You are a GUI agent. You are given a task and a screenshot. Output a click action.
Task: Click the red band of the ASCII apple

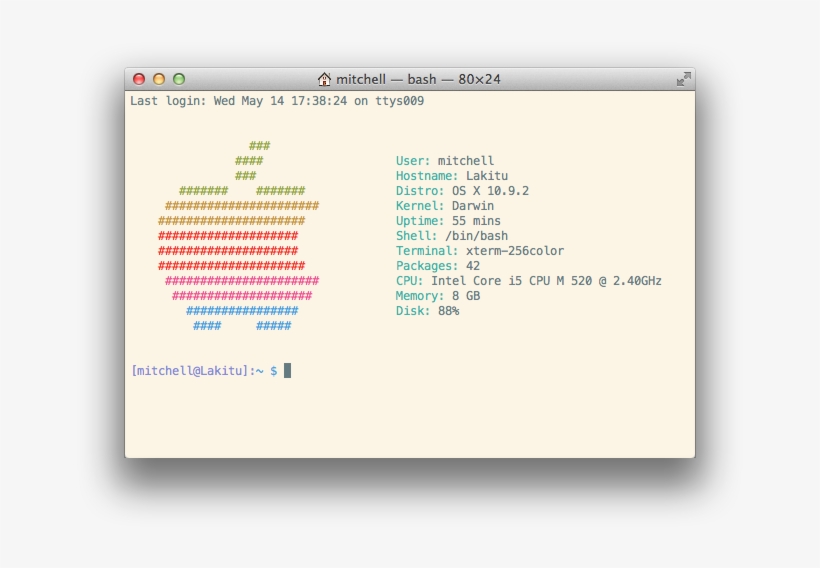230,251
